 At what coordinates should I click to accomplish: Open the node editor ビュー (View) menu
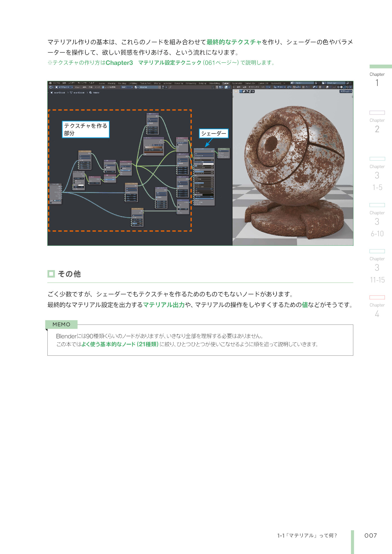pos(78,87)
